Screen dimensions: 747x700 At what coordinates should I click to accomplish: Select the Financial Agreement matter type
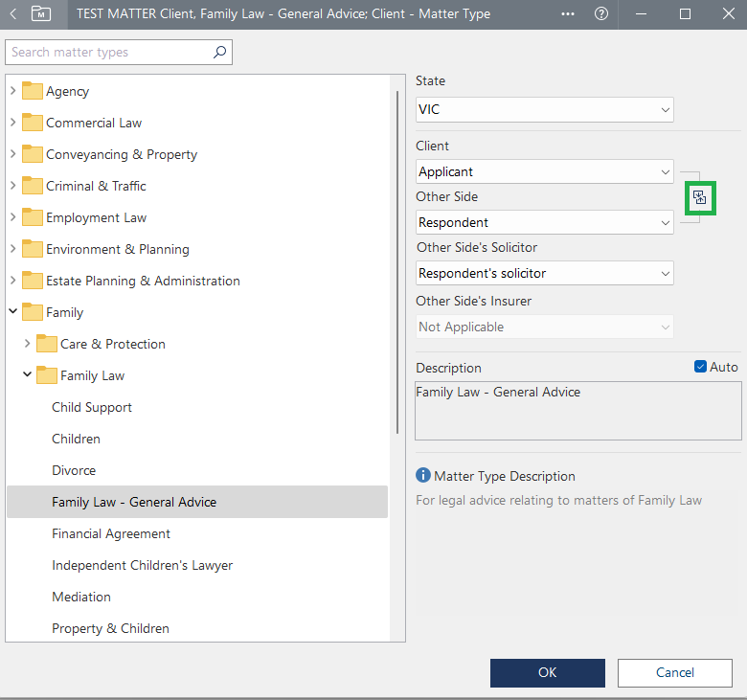pyautogui.click(x=111, y=533)
